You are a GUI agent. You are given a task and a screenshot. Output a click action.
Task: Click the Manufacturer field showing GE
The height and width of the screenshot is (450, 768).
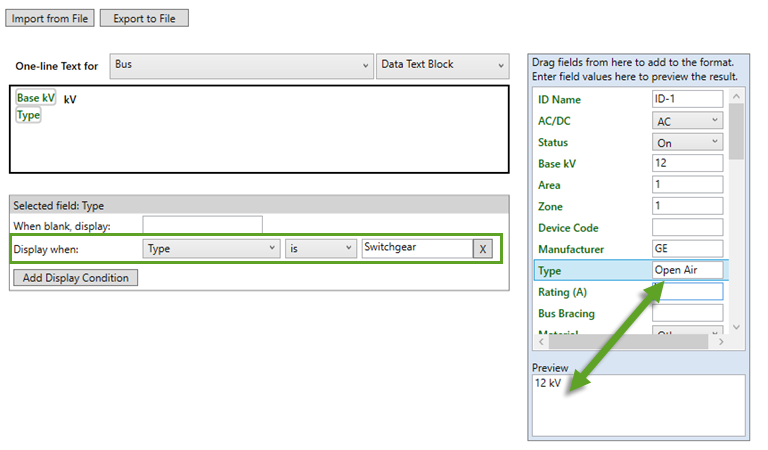pyautogui.click(x=686, y=248)
